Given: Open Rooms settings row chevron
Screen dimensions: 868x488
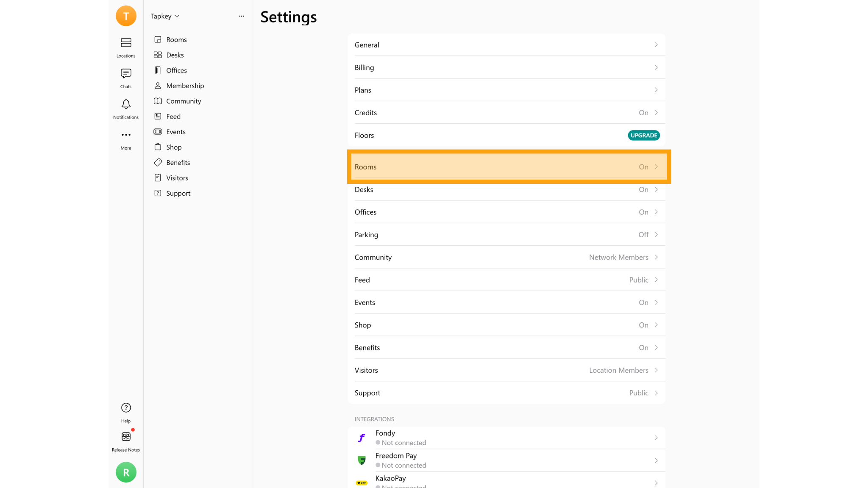Looking at the screenshot, I should (x=656, y=167).
